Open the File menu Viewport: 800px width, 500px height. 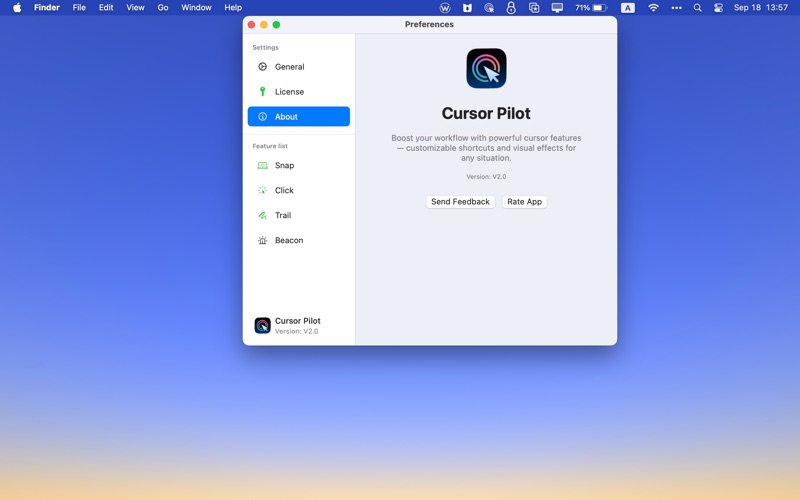coord(79,8)
